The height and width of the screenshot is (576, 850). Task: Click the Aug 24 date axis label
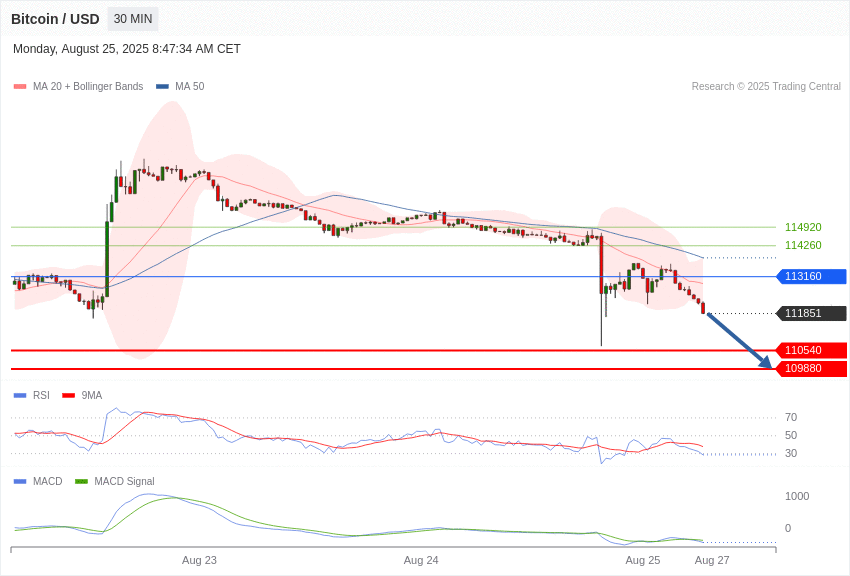[421, 560]
